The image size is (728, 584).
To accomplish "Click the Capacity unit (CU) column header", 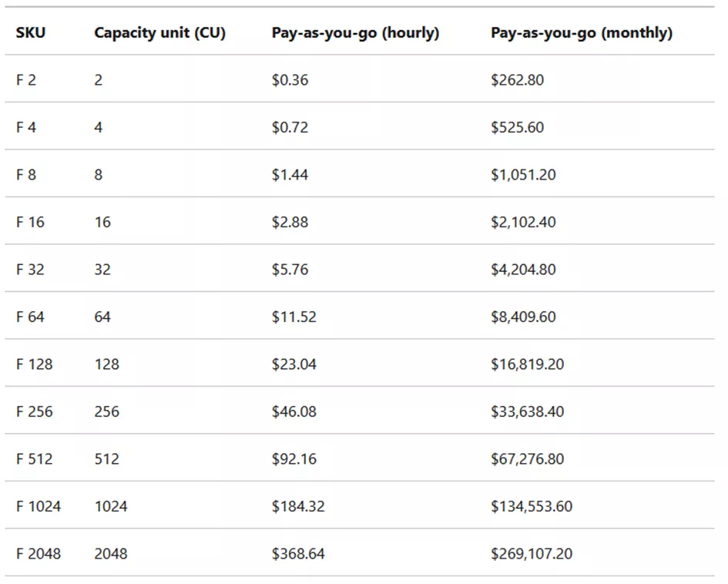I will click(159, 33).
